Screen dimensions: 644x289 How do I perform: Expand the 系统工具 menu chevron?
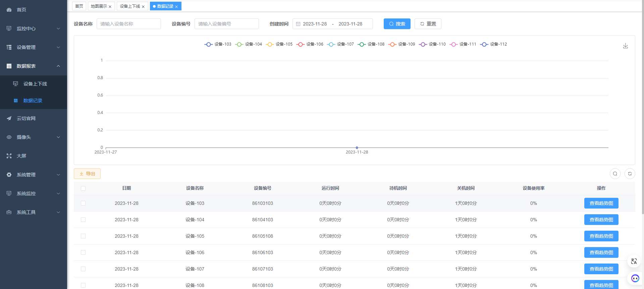click(58, 212)
